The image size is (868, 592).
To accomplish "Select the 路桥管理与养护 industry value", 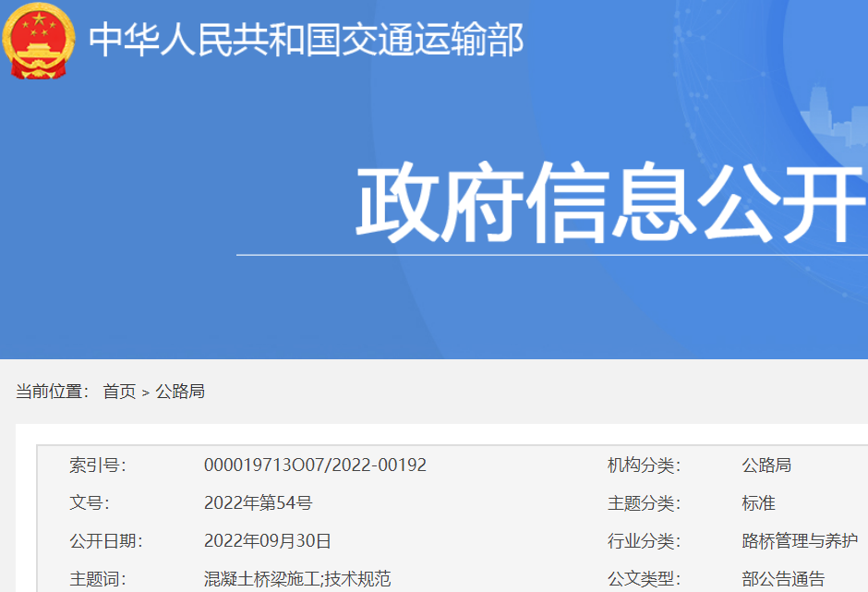I will coord(800,541).
